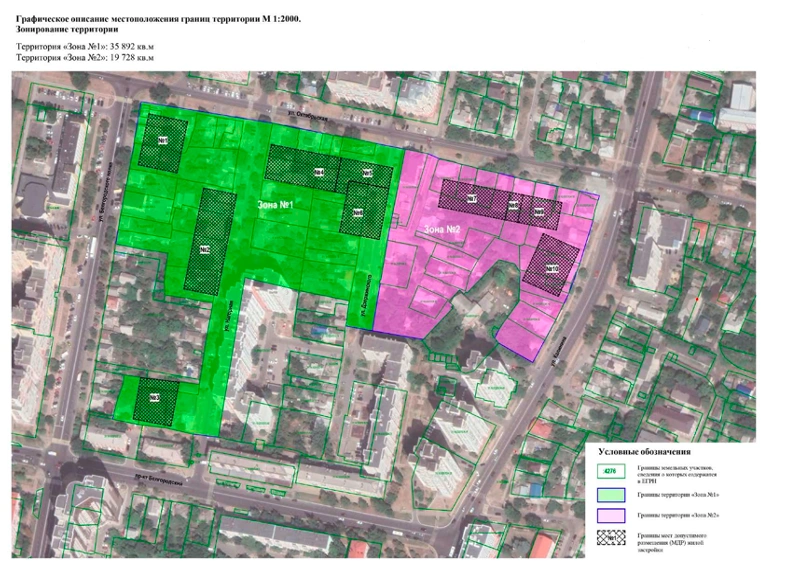Click the «Условные обозначения» legend heading
This screenshot has height=565, width=789.
point(644,452)
